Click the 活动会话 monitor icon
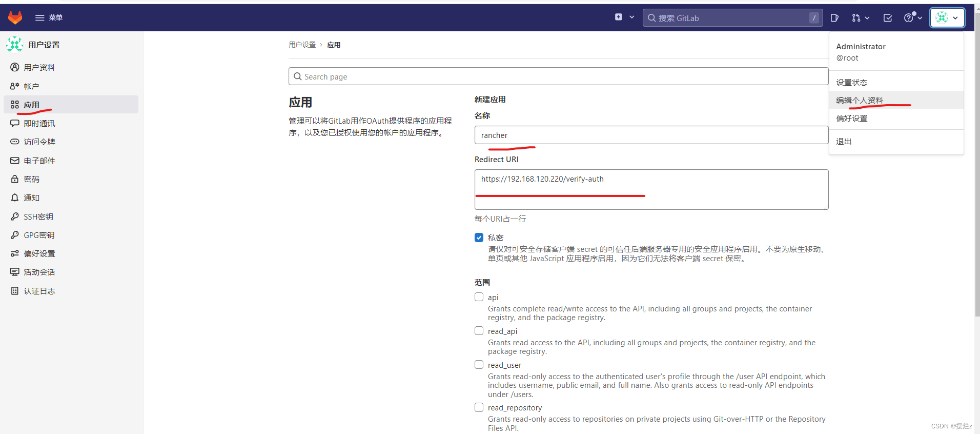980x434 pixels. pos(15,272)
